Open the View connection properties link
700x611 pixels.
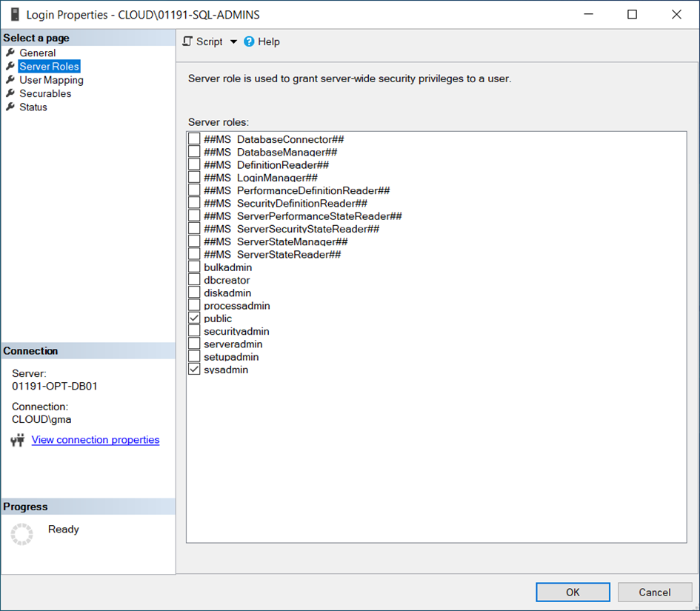point(95,440)
